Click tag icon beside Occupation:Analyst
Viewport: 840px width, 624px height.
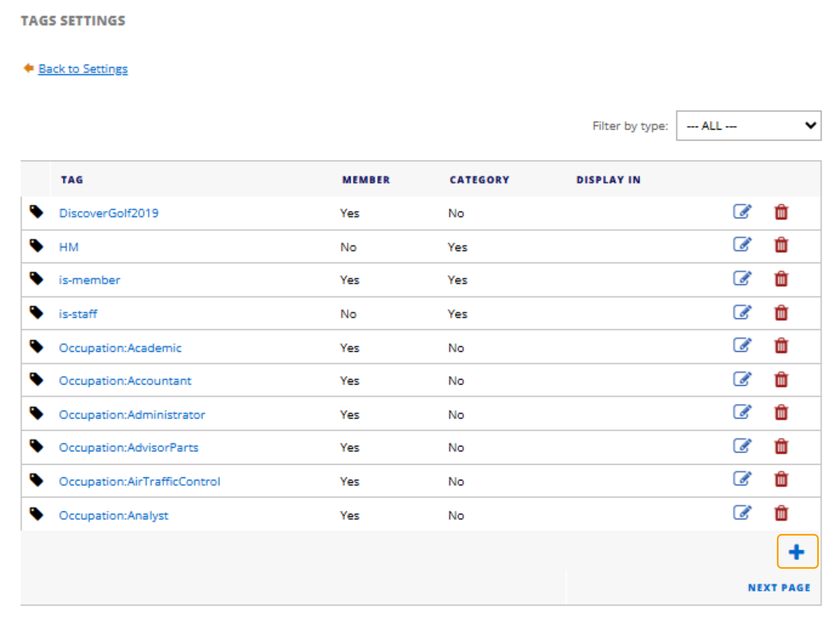coord(37,514)
